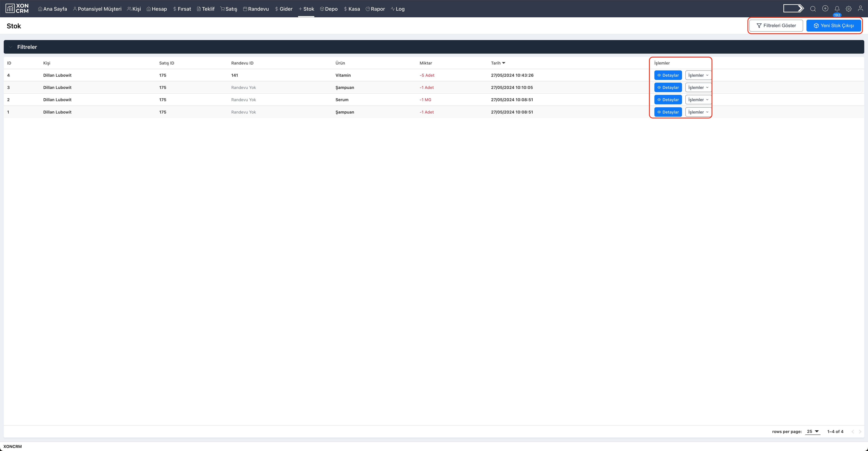Open the Kişi menu item
This screenshot has height=451, width=868.
(134, 9)
